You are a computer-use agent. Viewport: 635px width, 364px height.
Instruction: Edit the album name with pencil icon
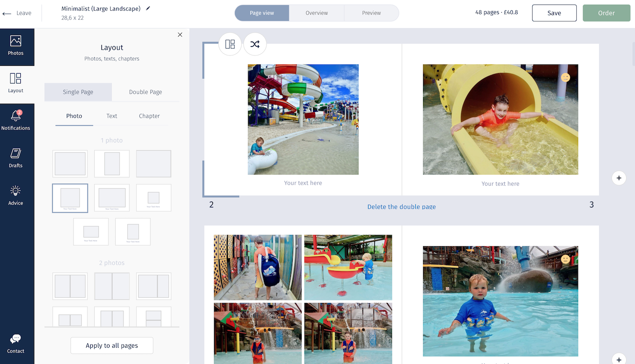pyautogui.click(x=148, y=8)
